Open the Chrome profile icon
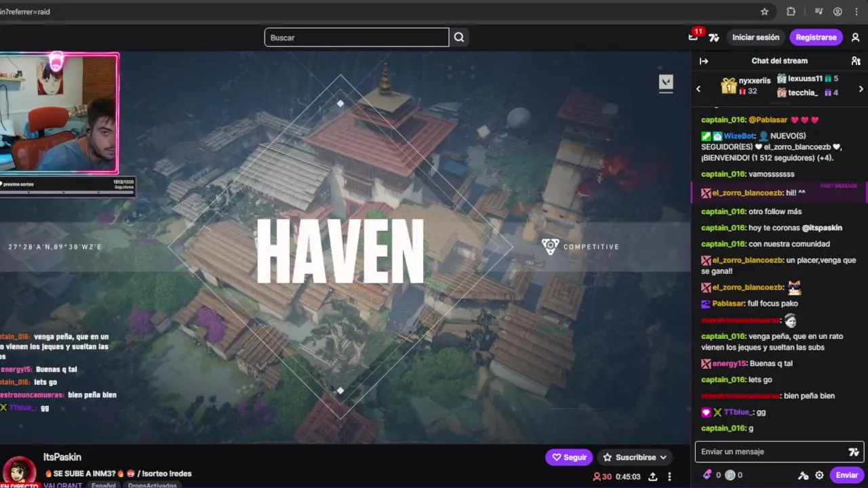This screenshot has height=488, width=868. (838, 12)
